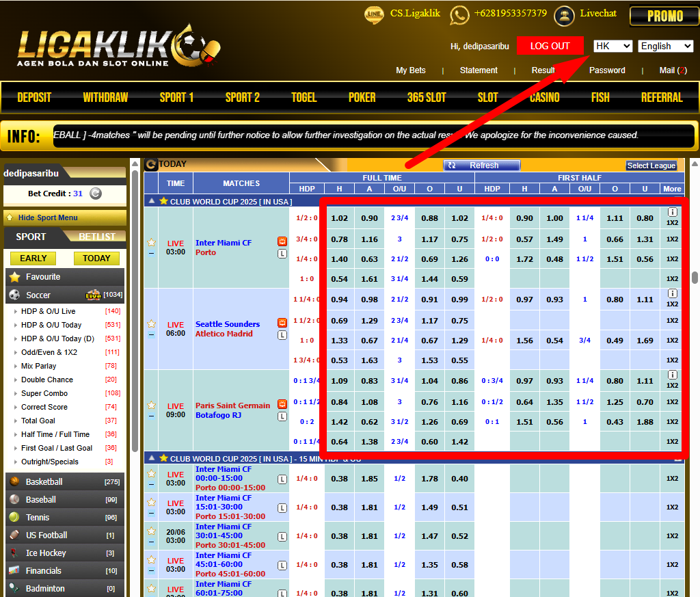Open Mix Parlay bet type
Screen dimensions: 700x597
coord(38,366)
